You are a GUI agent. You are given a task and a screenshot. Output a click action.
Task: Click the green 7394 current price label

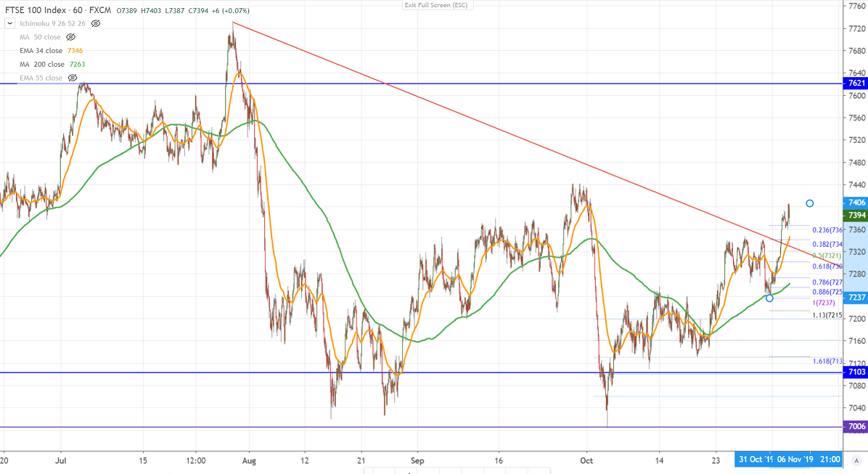(x=856, y=215)
